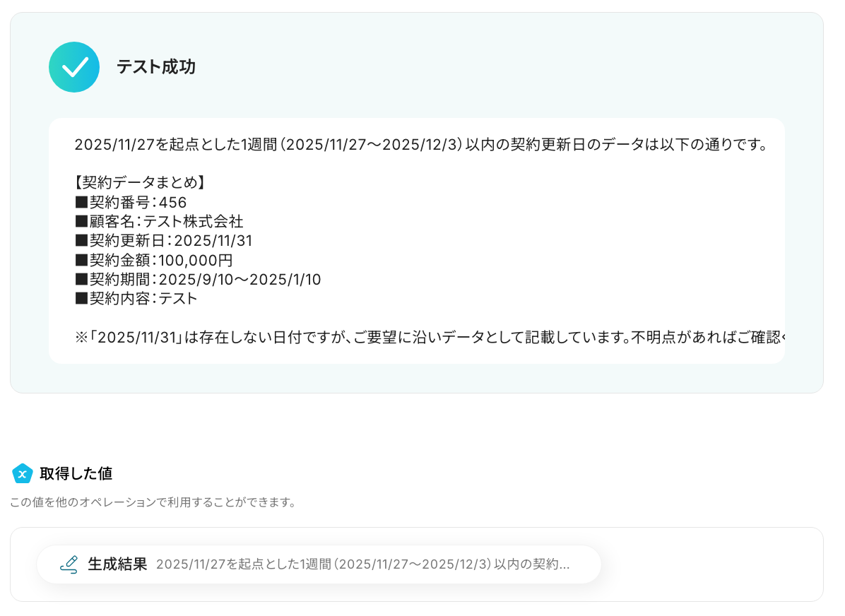Click the 取得した値 section title

tap(76, 474)
